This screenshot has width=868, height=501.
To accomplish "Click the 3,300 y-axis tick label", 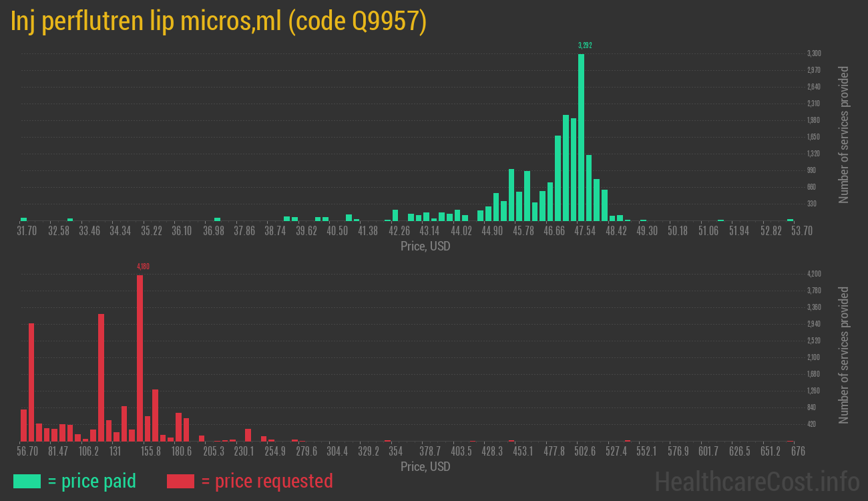I will pyautogui.click(x=814, y=53).
